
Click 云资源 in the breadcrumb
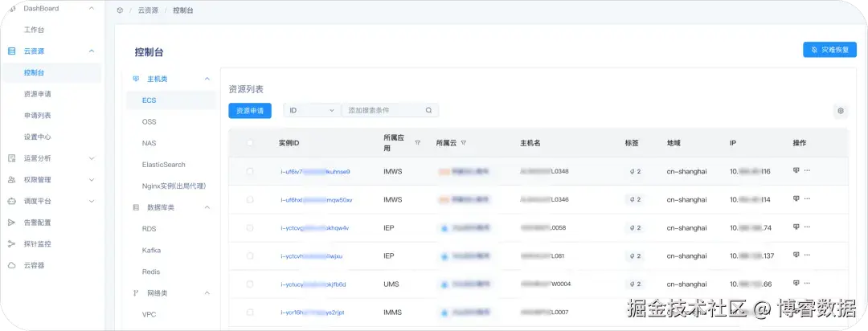coord(148,10)
